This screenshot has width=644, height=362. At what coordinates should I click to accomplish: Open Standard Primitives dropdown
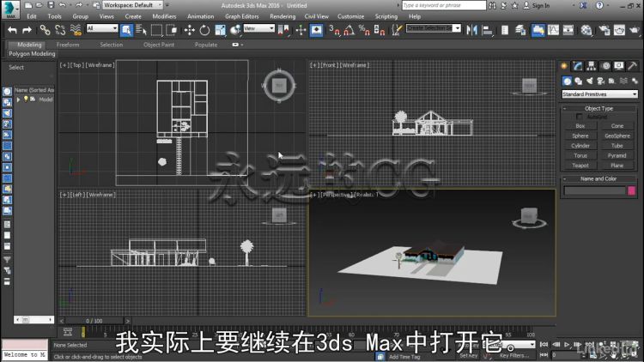(599, 94)
